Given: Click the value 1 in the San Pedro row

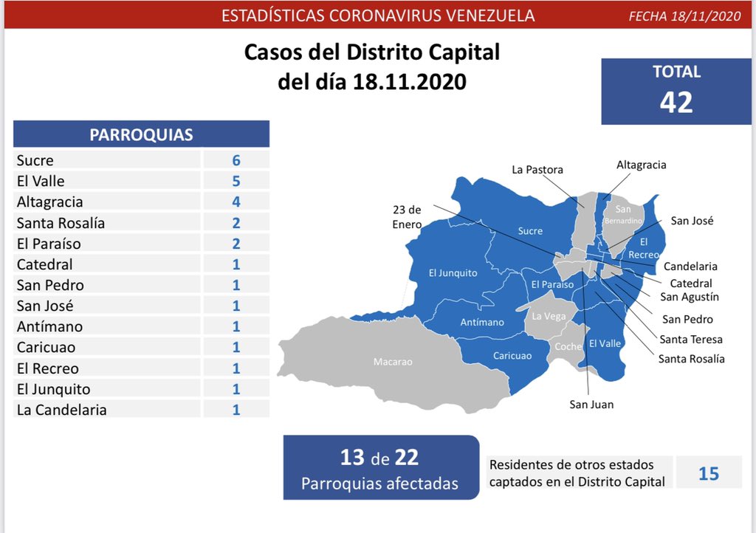Looking at the screenshot, I should click(x=236, y=285).
